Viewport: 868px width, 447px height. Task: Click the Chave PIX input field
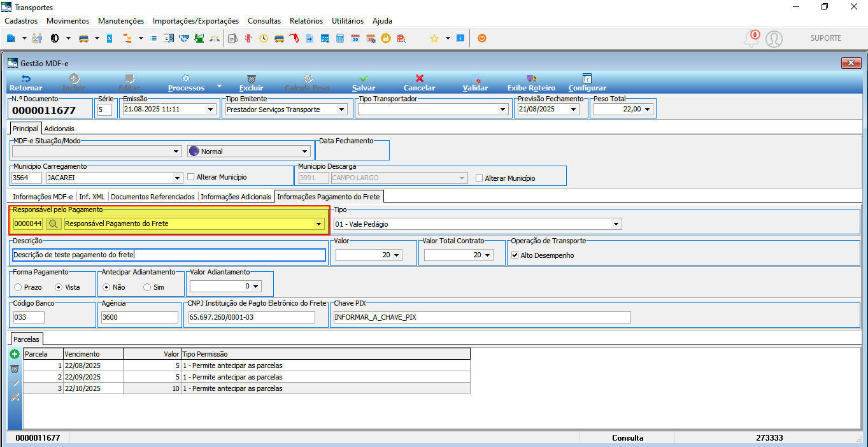481,317
